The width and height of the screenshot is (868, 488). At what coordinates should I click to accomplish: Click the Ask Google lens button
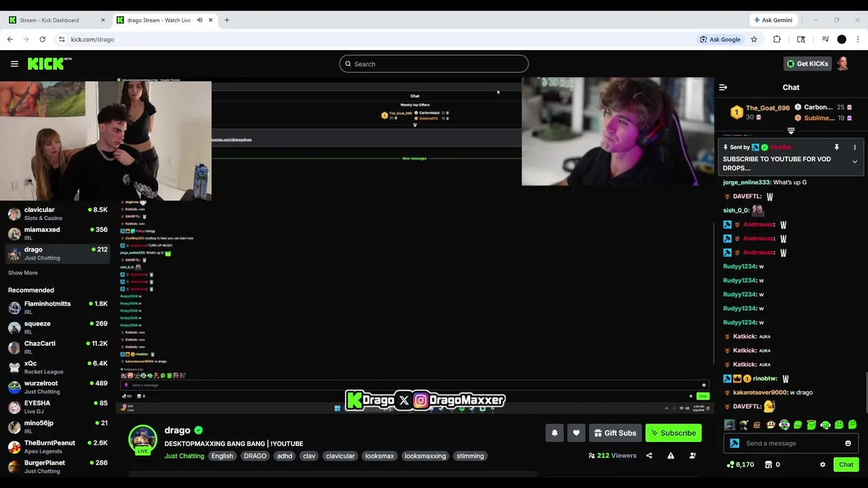[x=720, y=39]
